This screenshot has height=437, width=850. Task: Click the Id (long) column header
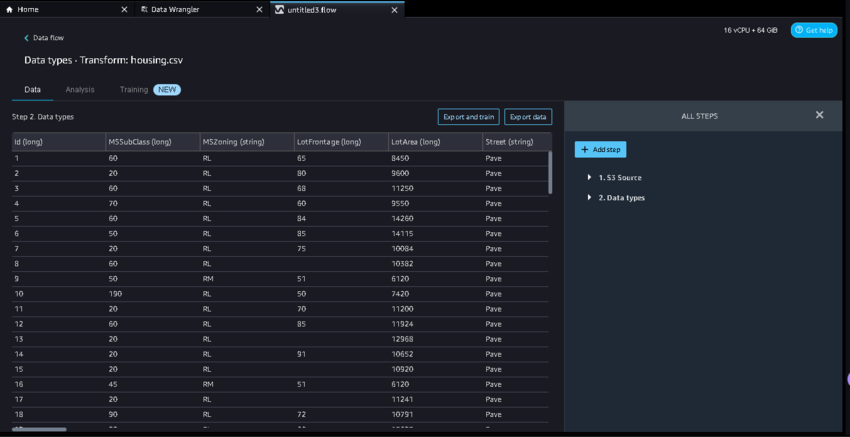pos(59,142)
